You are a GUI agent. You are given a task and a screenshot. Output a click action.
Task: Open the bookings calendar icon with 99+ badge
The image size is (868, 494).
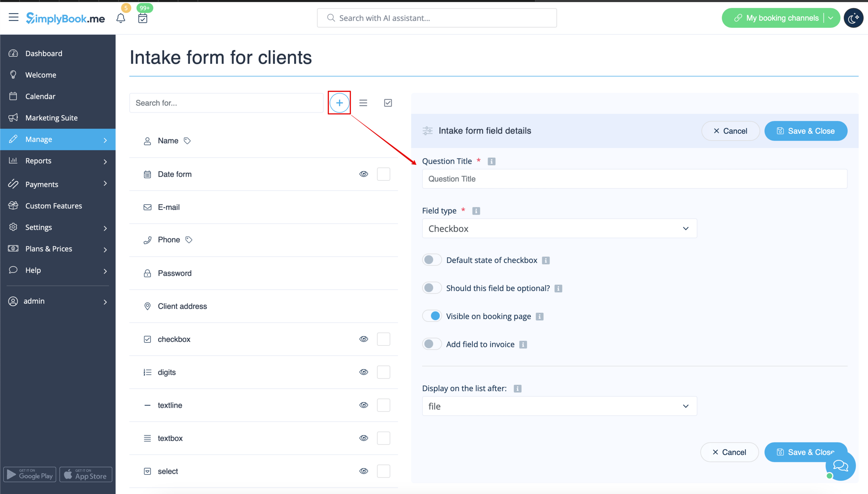click(x=142, y=18)
